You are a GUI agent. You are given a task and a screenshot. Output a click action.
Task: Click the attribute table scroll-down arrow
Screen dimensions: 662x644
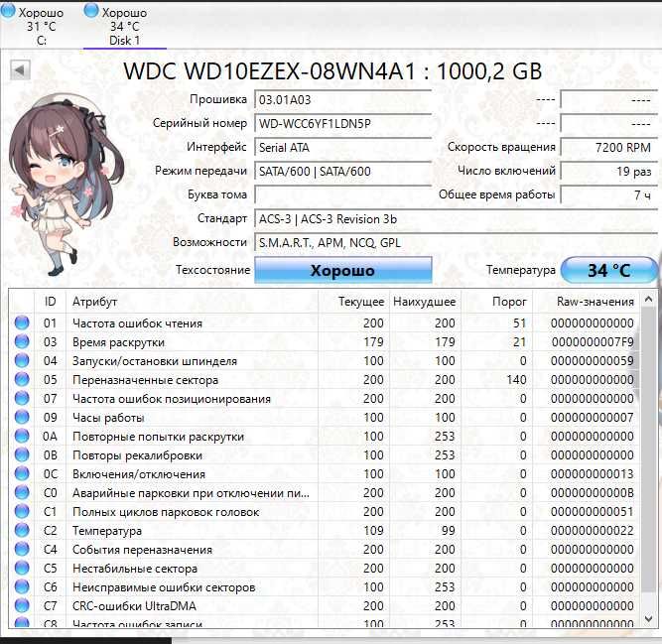[649, 619]
